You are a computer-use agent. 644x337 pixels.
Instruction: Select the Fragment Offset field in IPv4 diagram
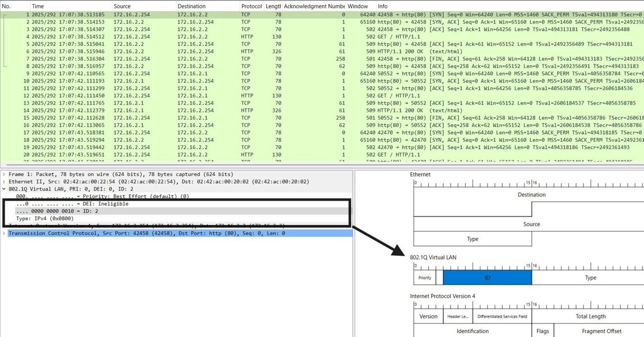tap(602, 331)
